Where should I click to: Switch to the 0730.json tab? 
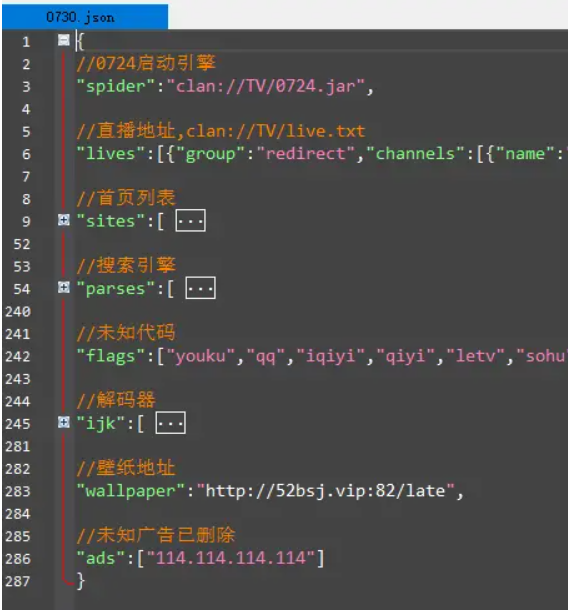(x=85, y=17)
